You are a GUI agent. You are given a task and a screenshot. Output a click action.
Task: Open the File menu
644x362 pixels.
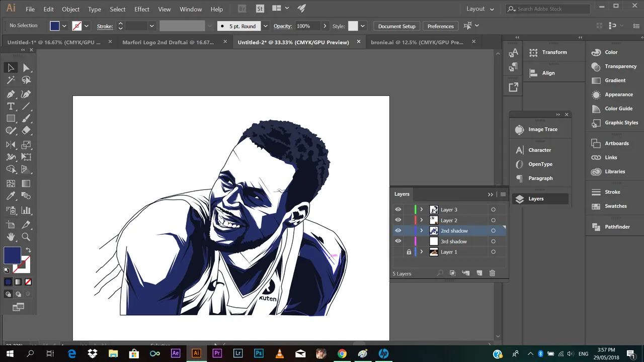30,9
